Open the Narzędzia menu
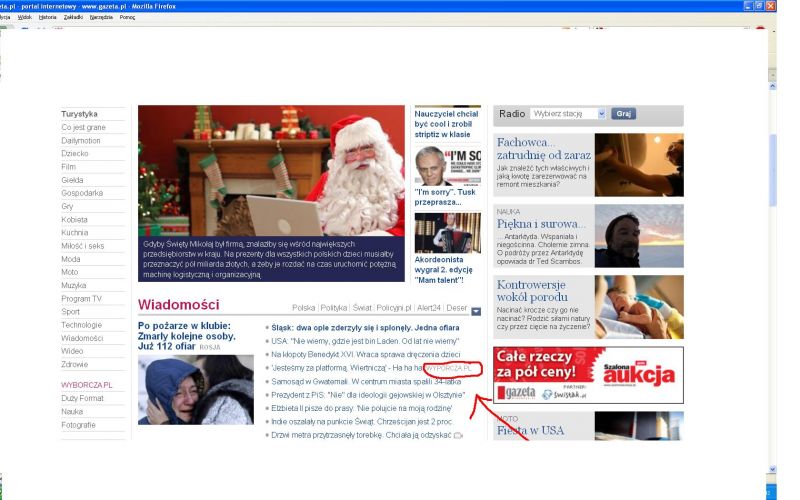The height and width of the screenshot is (500, 800). pos(101,17)
